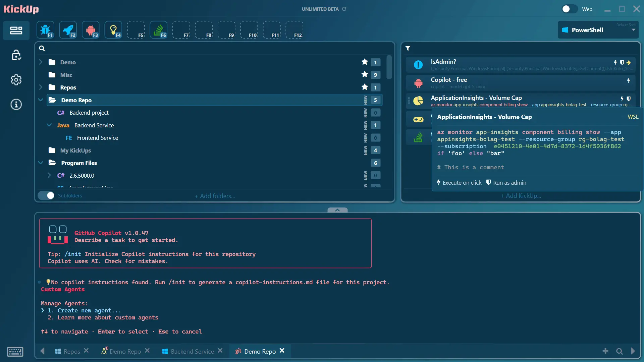Toggle shield admin icon on IsAdmin? row
The height and width of the screenshot is (362, 644).
pos(622,62)
